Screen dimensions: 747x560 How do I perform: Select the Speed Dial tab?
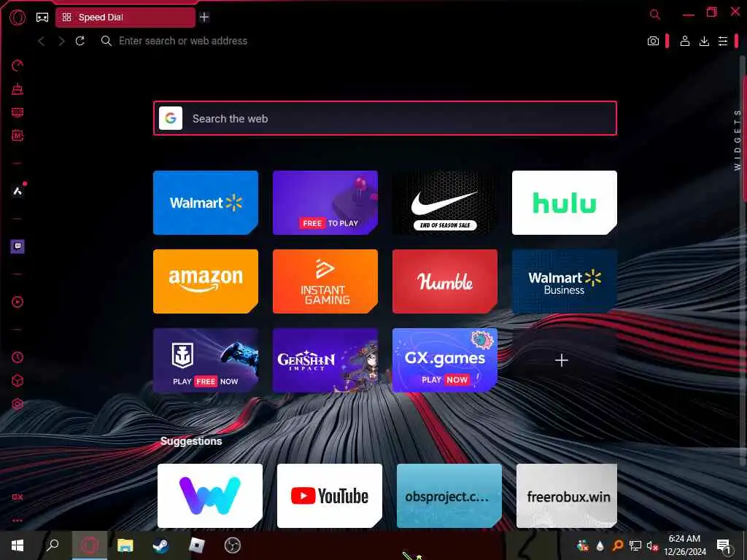(125, 17)
